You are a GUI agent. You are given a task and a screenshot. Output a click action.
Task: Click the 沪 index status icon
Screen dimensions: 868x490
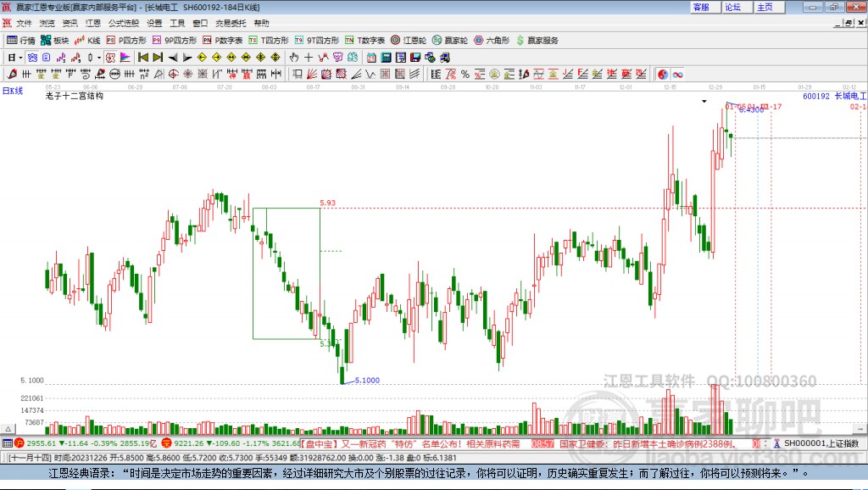click(x=19, y=443)
